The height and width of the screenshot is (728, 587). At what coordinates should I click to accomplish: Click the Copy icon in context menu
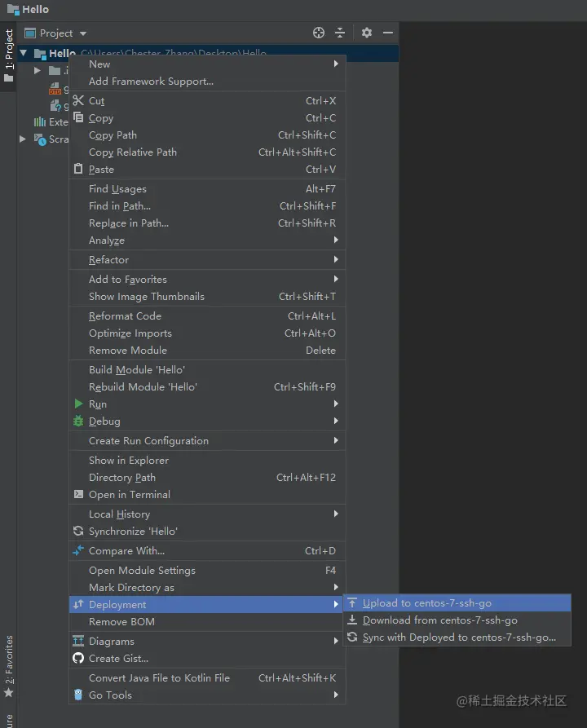(x=78, y=117)
